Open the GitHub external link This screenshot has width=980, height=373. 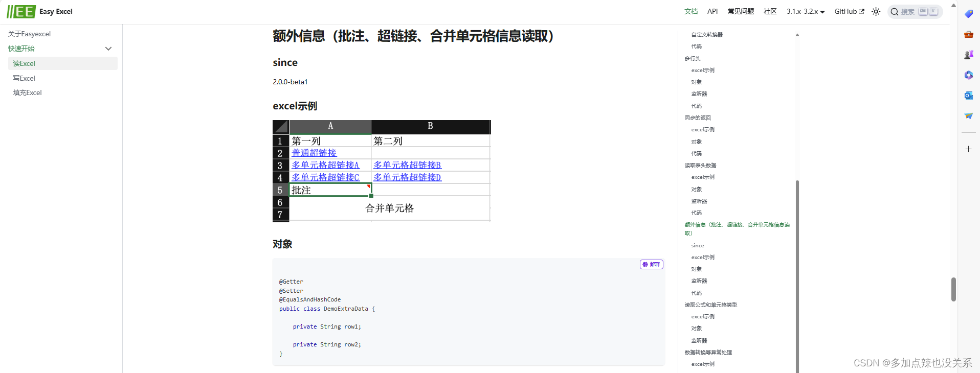[x=849, y=11]
